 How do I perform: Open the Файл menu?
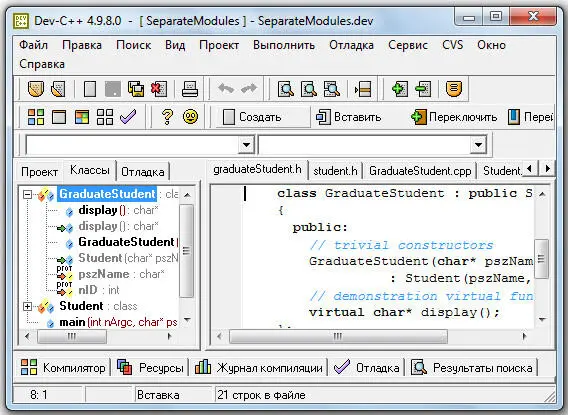[x=33, y=45]
